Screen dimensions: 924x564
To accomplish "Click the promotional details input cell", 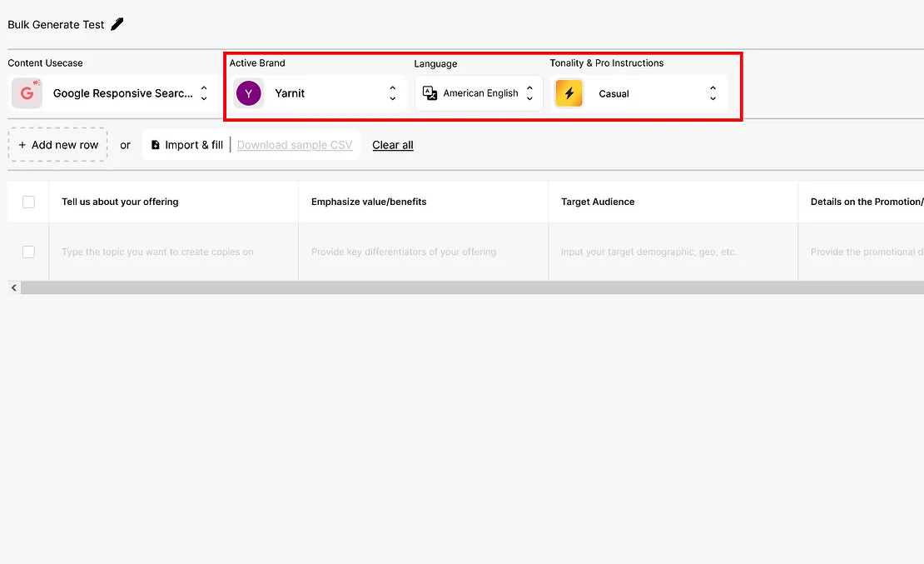I will click(x=862, y=252).
